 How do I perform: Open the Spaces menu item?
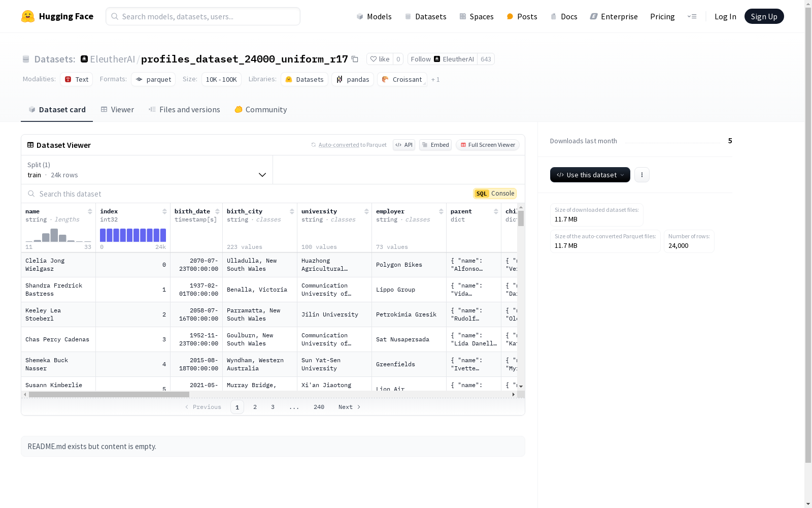click(x=477, y=16)
